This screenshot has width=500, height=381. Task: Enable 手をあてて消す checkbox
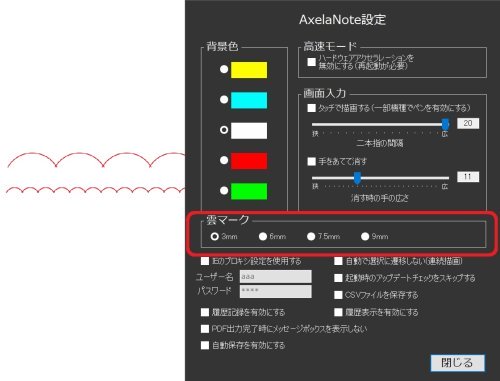coord(311,161)
